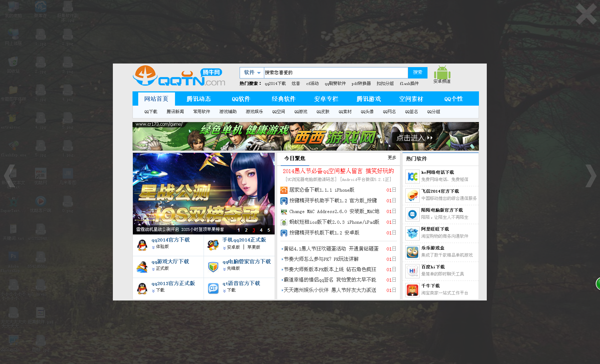
Task: Click the icon beside 手机qq2014正式版
Action: tap(213, 245)
